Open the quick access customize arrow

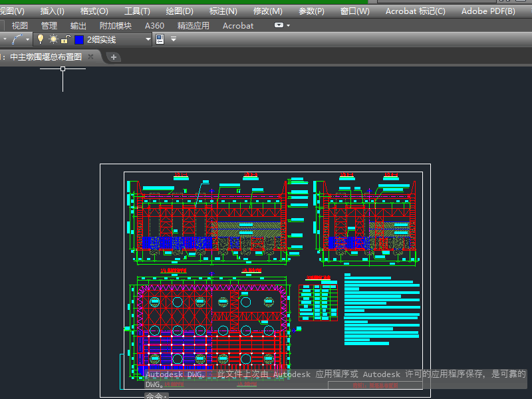click(174, 40)
